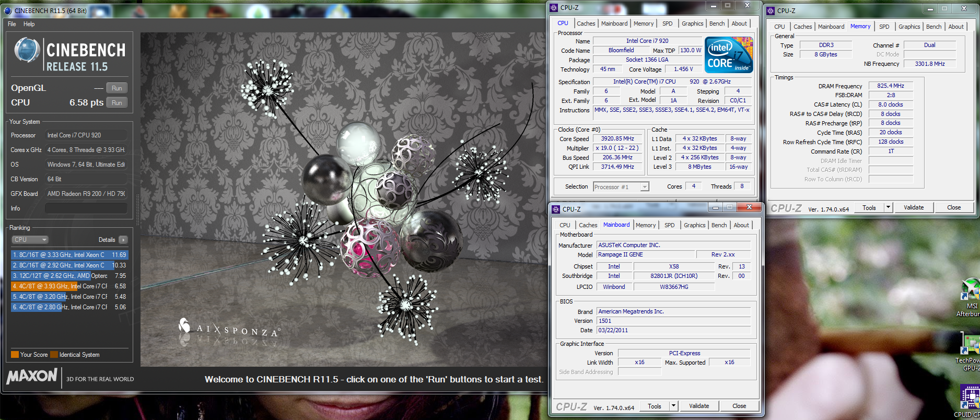
Task: Run the OpenGL benchmark test
Action: (x=117, y=88)
